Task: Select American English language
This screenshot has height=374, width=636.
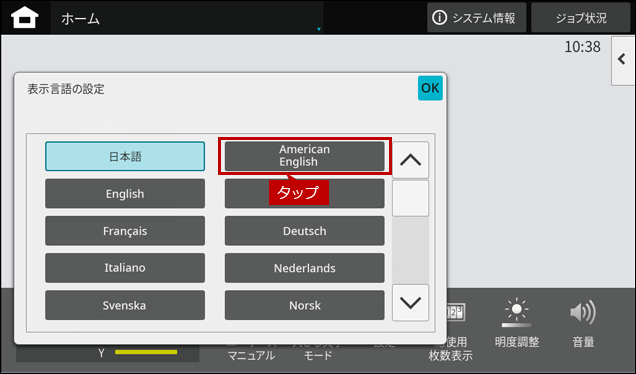Action: (x=305, y=156)
